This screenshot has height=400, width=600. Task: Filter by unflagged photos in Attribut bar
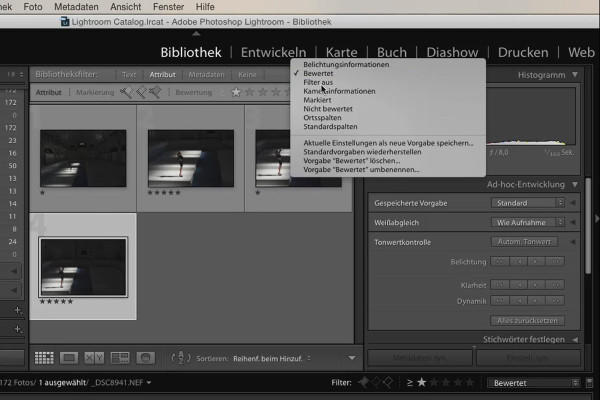point(141,92)
